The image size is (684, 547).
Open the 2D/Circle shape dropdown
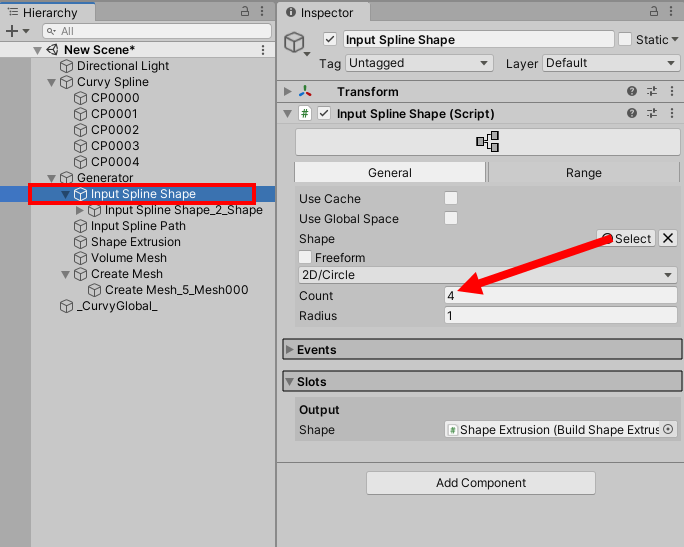pos(488,275)
